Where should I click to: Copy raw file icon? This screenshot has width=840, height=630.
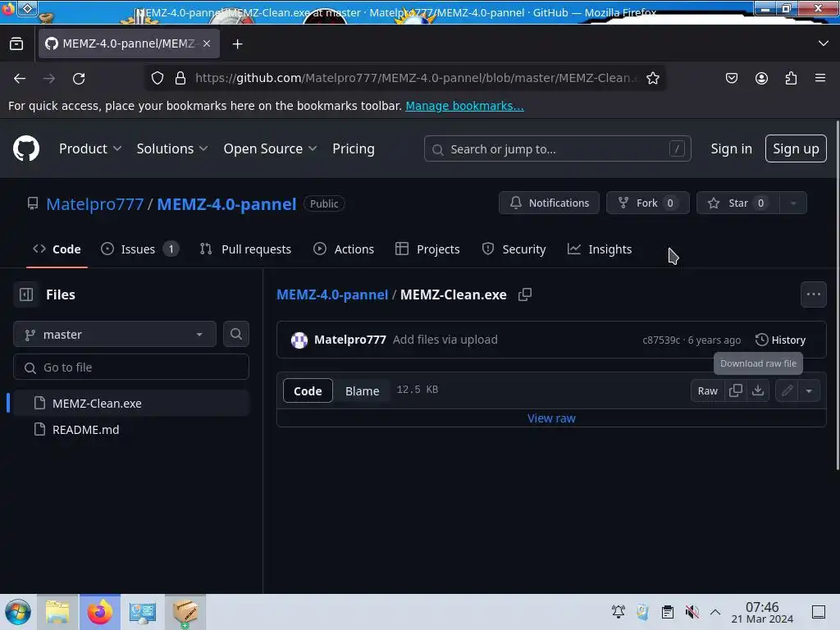[x=736, y=390]
